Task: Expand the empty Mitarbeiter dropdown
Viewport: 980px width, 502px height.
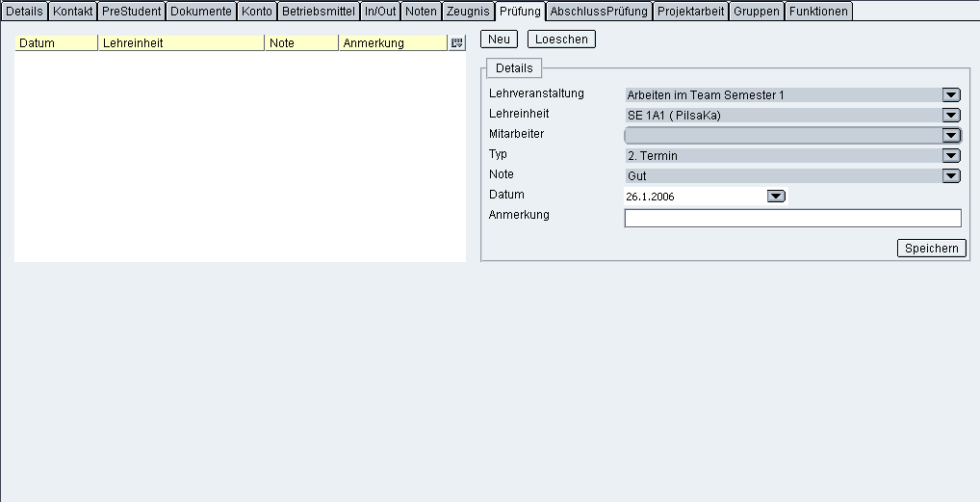Action: tap(951, 135)
